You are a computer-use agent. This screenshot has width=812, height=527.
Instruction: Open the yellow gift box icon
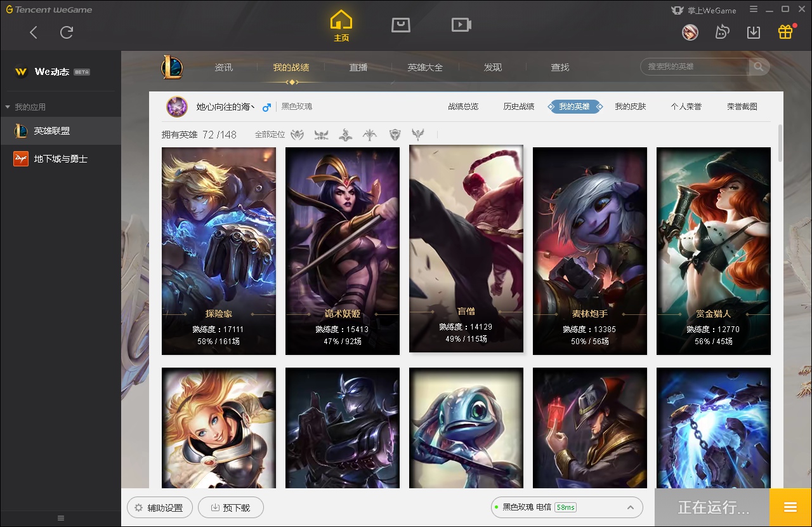[785, 32]
